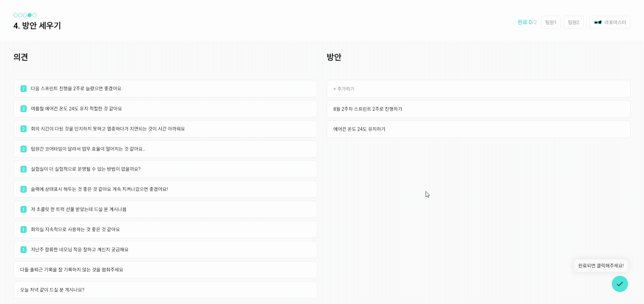Select the 오늘 저녁 같이 드실 분 opinion
Image resolution: width=644 pixels, height=304 pixels.
[165, 290]
